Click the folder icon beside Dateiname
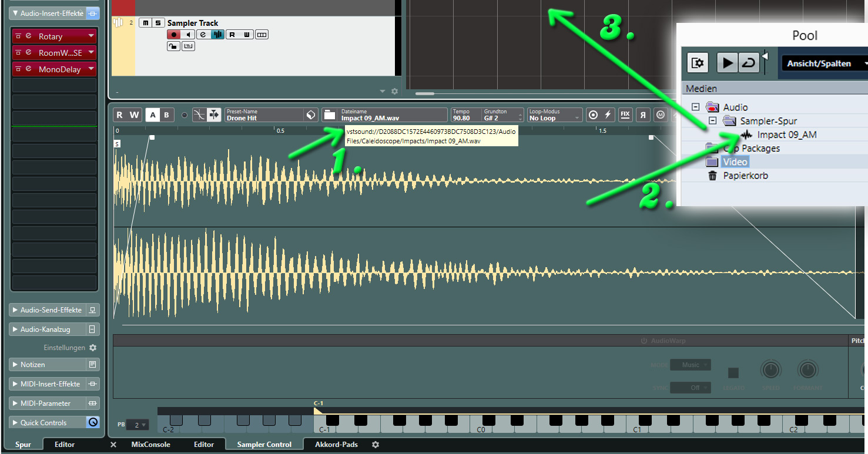 (x=329, y=115)
